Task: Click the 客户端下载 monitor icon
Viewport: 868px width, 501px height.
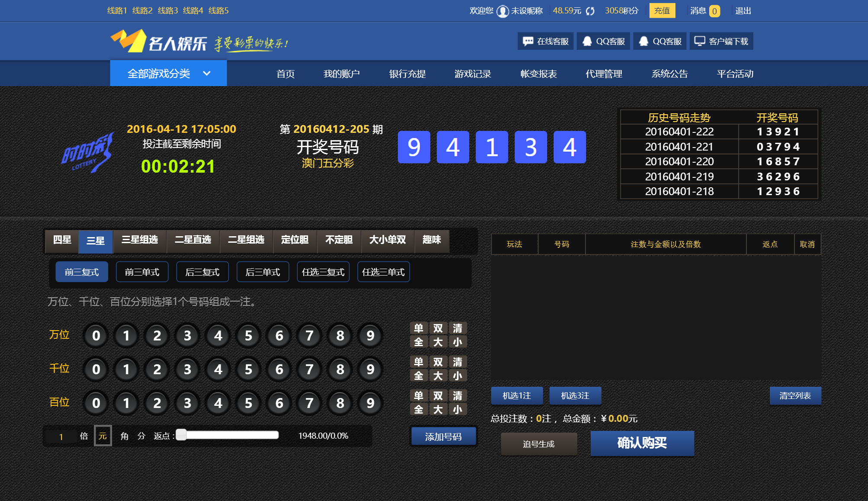Action: click(x=699, y=41)
